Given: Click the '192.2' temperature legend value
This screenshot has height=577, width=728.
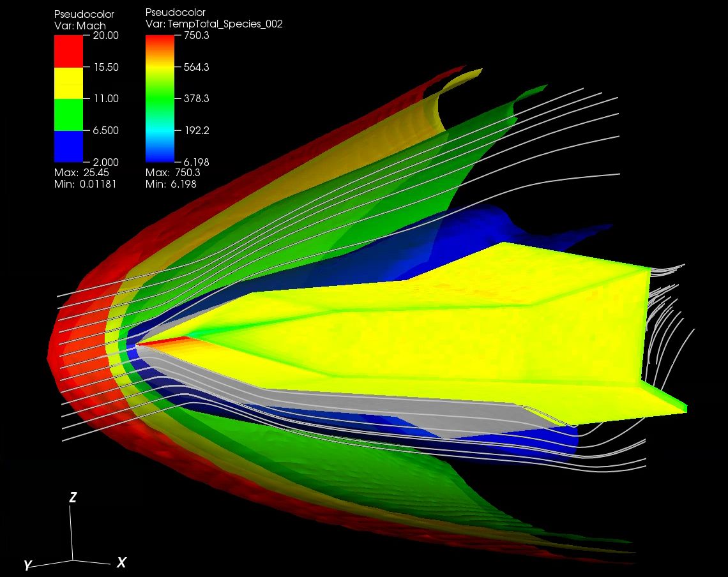Looking at the screenshot, I should click(x=197, y=130).
